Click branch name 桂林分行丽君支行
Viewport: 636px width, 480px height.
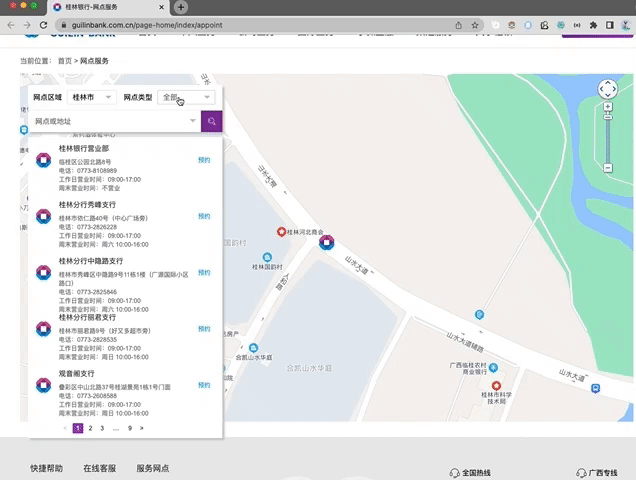coord(87,317)
